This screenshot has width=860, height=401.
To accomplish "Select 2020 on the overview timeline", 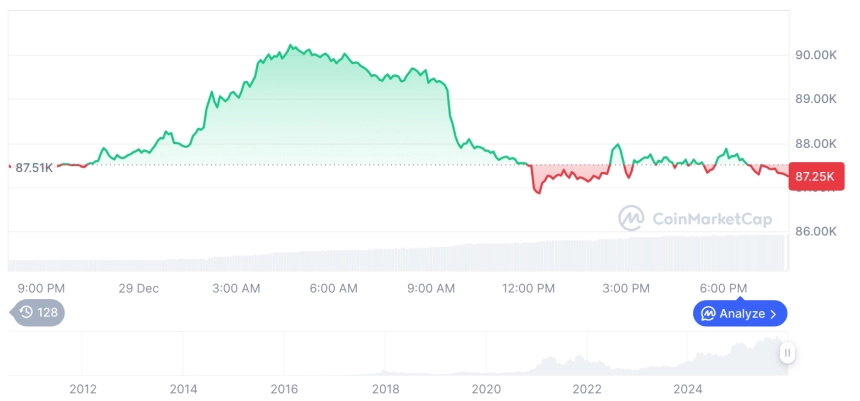I will (x=485, y=388).
